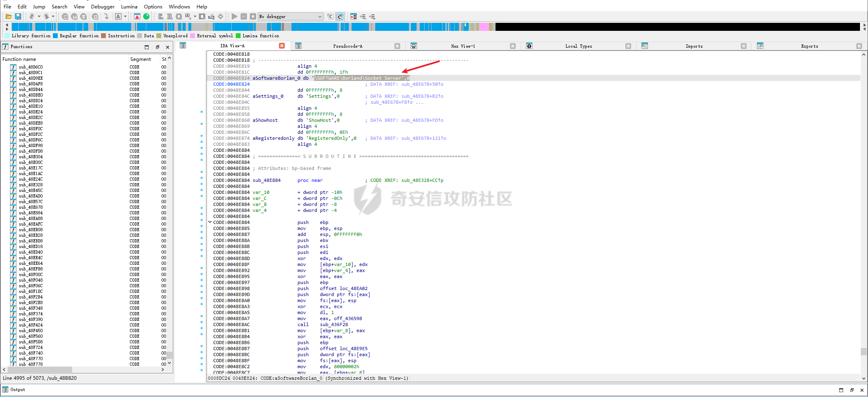Click the Start process play button
Viewport: 868px width, 397px height.
[x=235, y=16]
